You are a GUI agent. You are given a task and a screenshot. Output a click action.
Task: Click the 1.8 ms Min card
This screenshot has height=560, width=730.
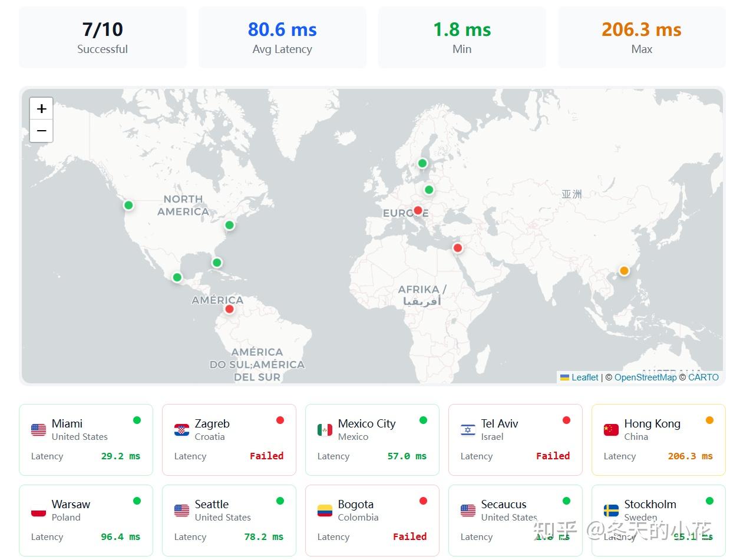462,37
